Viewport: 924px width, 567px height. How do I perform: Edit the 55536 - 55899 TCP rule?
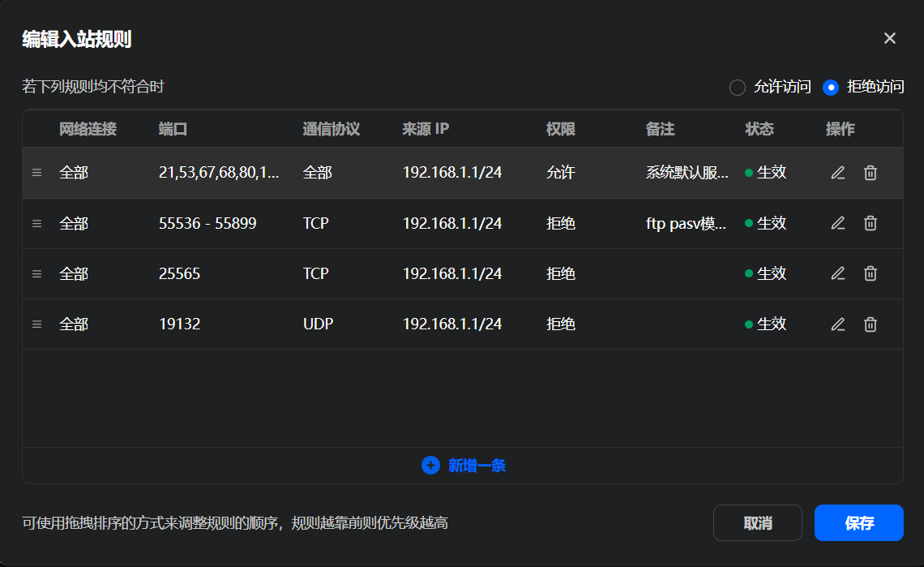coord(838,223)
